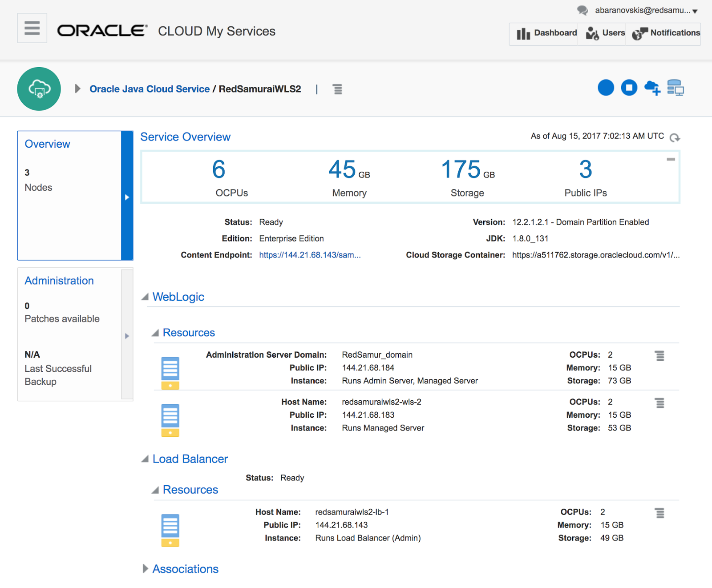
Task: Open the Dashboard view
Action: (548, 32)
